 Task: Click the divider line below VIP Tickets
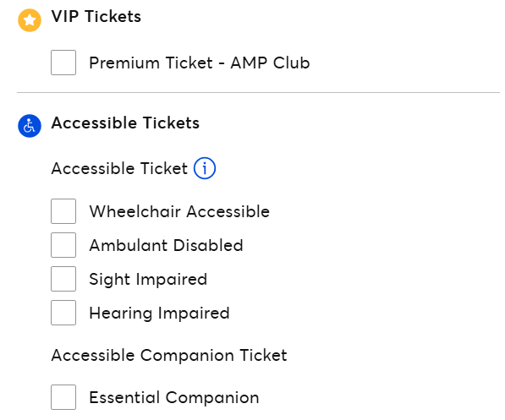pyautogui.click(x=258, y=93)
